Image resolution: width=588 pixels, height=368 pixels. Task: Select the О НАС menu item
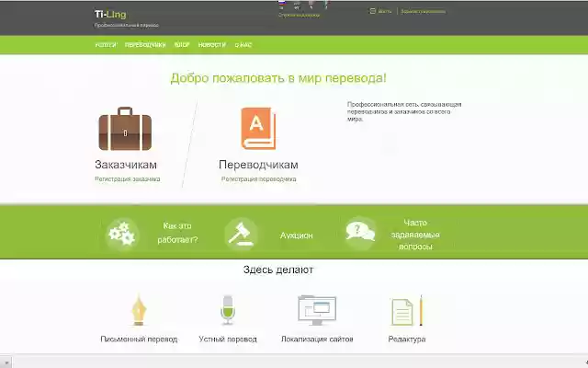click(243, 45)
